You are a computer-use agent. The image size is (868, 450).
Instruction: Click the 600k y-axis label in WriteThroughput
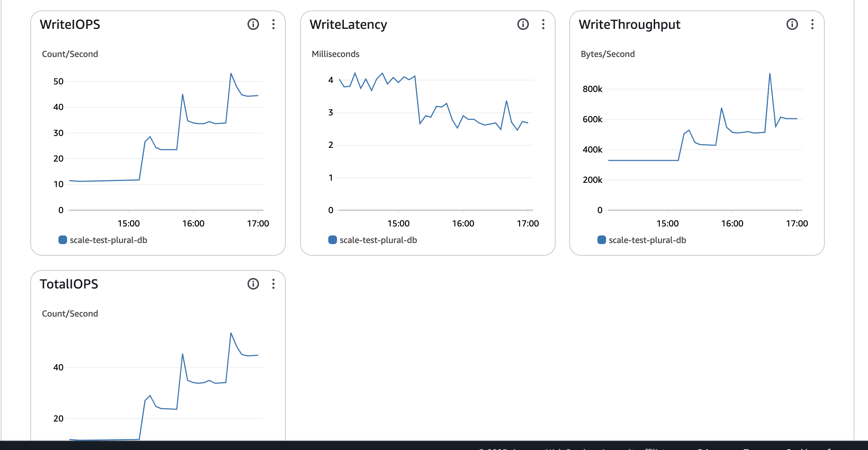[x=592, y=119]
